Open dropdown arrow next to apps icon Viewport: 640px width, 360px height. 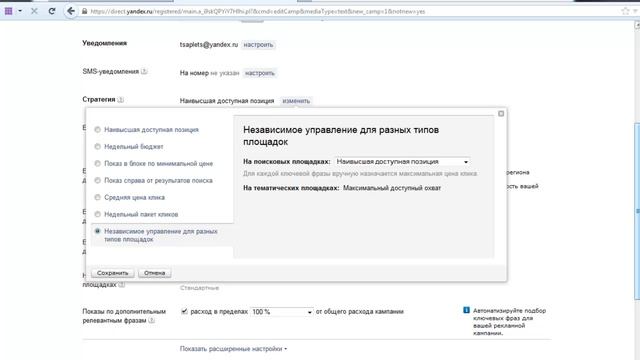[x=20, y=11]
